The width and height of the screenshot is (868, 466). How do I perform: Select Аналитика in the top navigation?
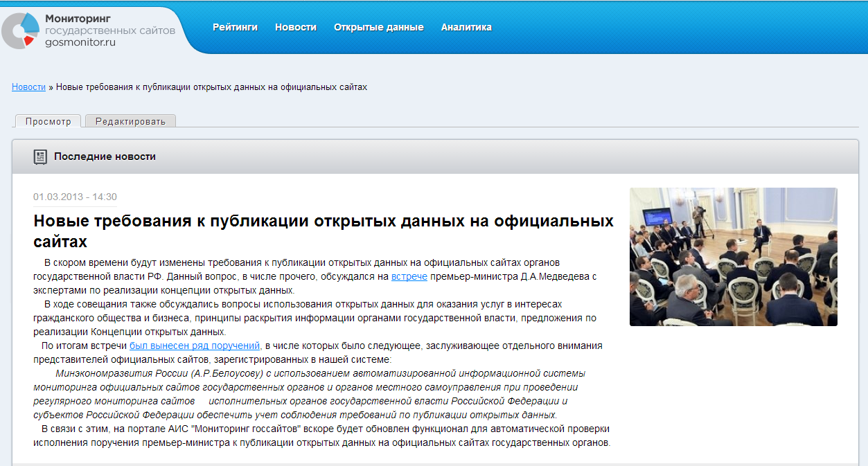pos(466,28)
